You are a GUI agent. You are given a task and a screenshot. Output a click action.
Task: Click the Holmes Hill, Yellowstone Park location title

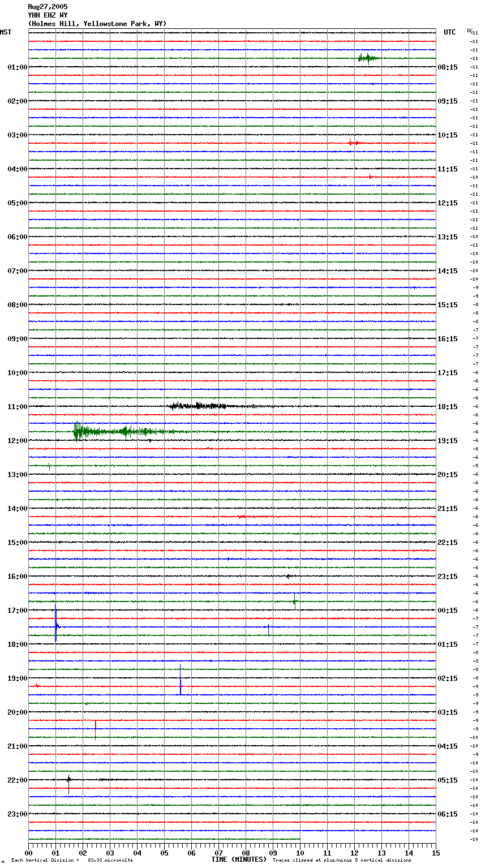point(97,24)
